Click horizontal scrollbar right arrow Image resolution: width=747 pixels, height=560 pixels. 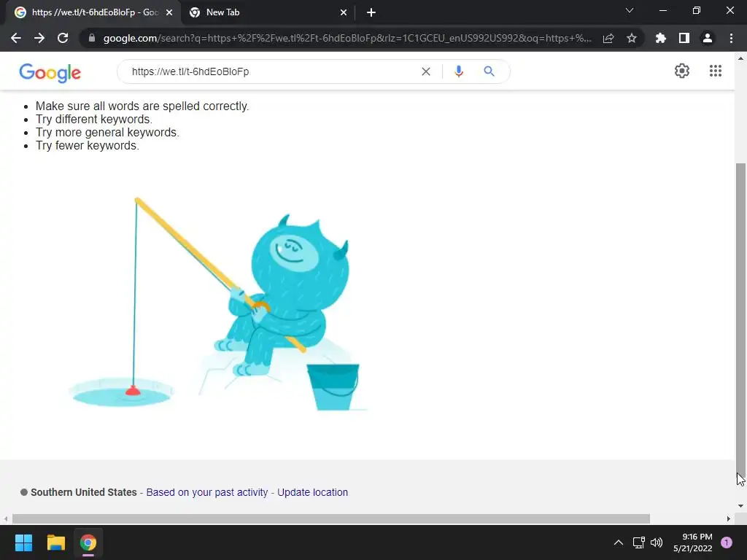tap(729, 518)
